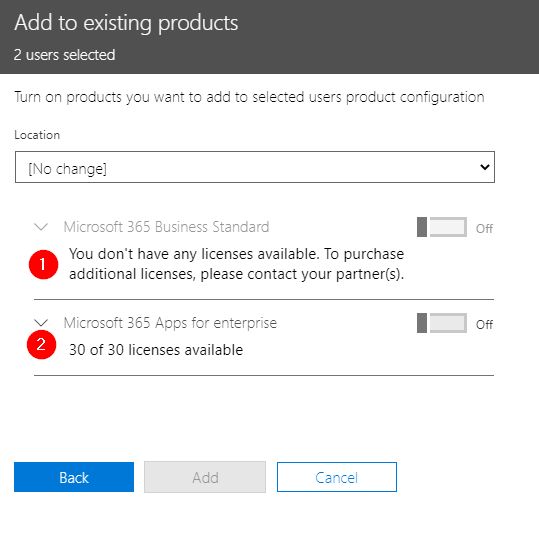Click the red number 2 annotation marker

pyautogui.click(x=41, y=345)
